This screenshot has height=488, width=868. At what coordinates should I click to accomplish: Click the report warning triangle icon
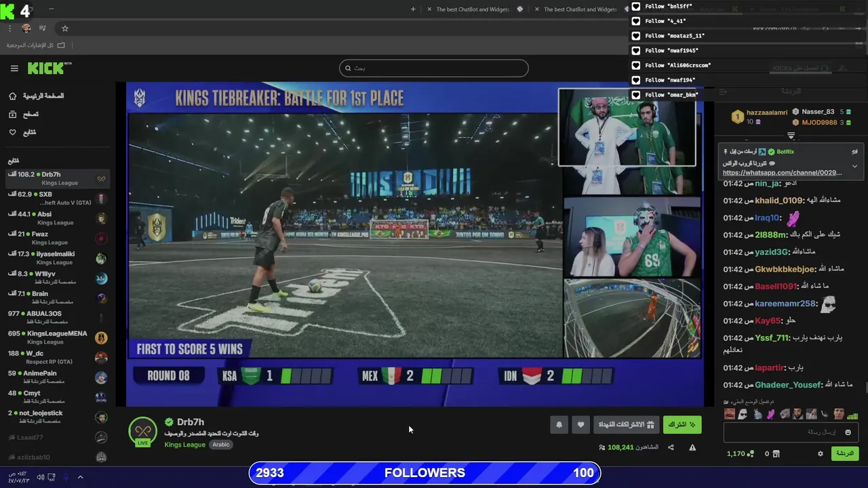(692, 447)
